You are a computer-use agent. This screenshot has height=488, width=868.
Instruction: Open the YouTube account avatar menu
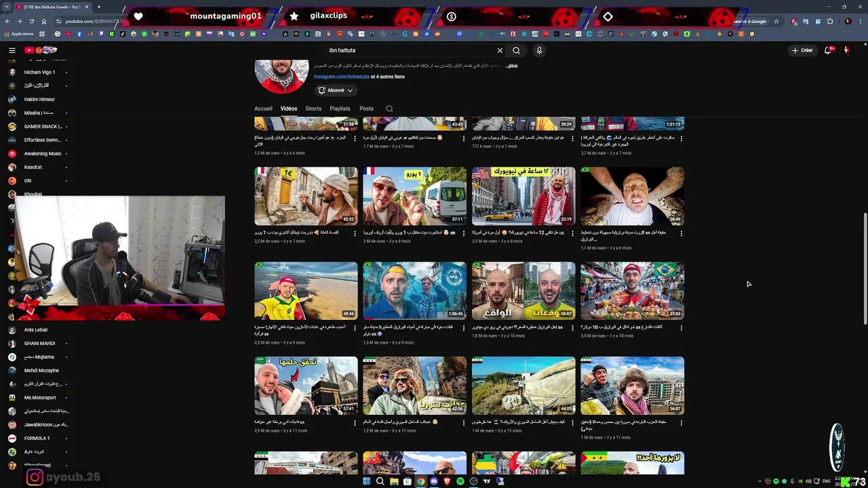[846, 50]
